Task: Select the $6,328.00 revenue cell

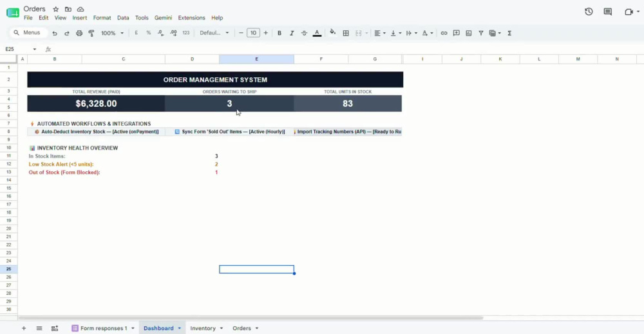Action: point(96,104)
